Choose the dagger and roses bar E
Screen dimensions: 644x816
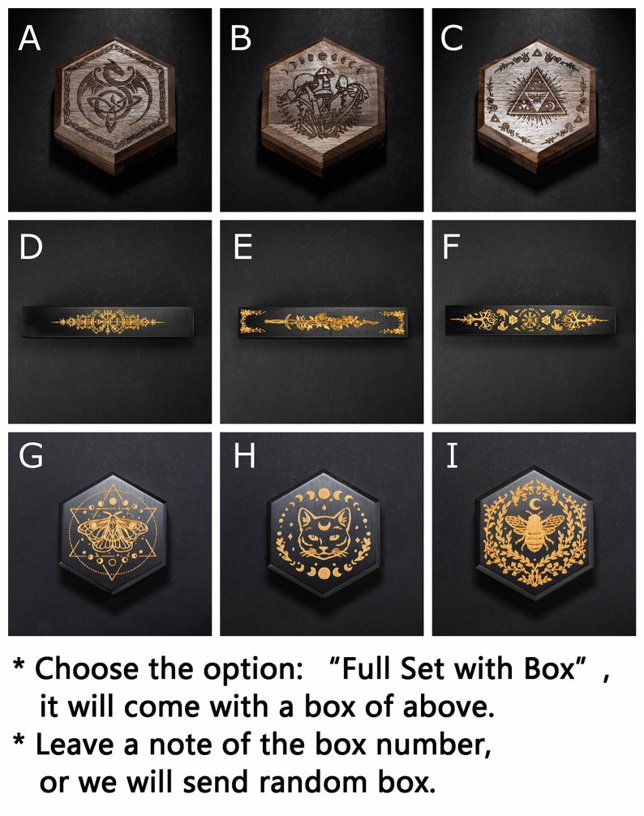[x=323, y=323]
